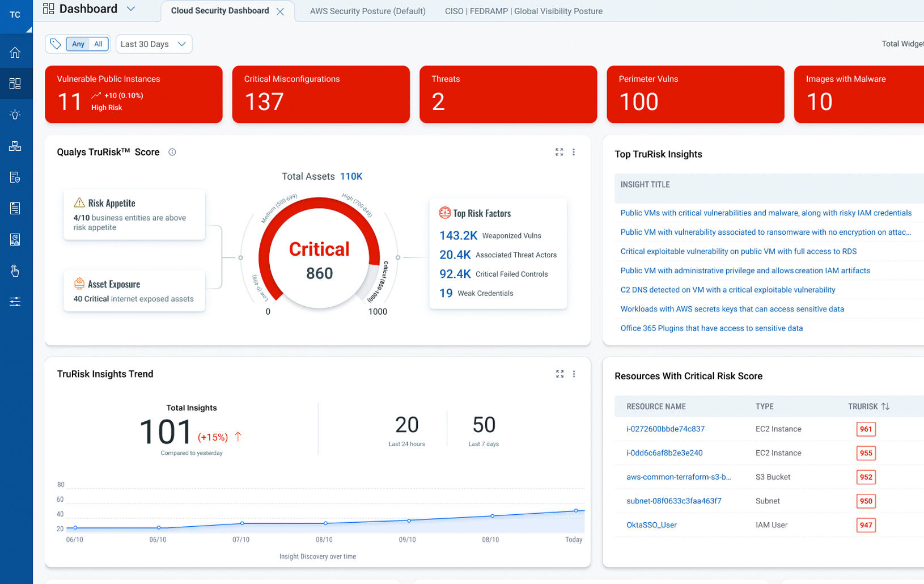Viewport: 924px width, 584px height.
Task: Select the Any tag toggle option
Action: 78,44
